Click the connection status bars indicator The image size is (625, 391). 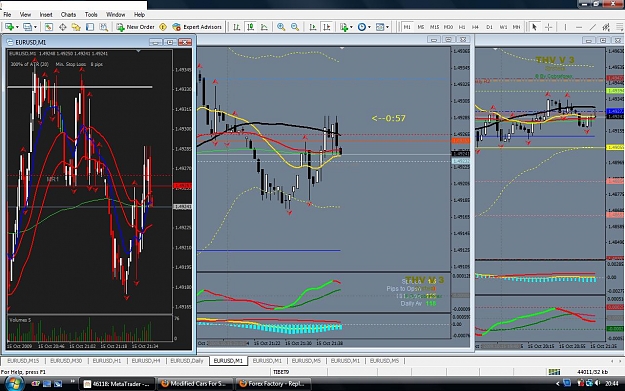click(554, 372)
